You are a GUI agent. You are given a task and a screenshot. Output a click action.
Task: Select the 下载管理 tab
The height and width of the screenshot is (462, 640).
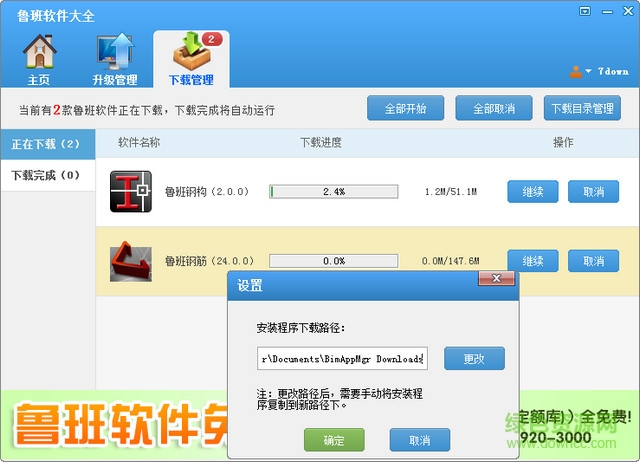pos(191,60)
